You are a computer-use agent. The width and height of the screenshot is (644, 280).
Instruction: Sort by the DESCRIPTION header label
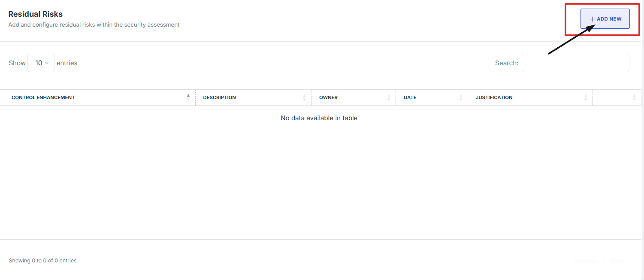(x=219, y=97)
